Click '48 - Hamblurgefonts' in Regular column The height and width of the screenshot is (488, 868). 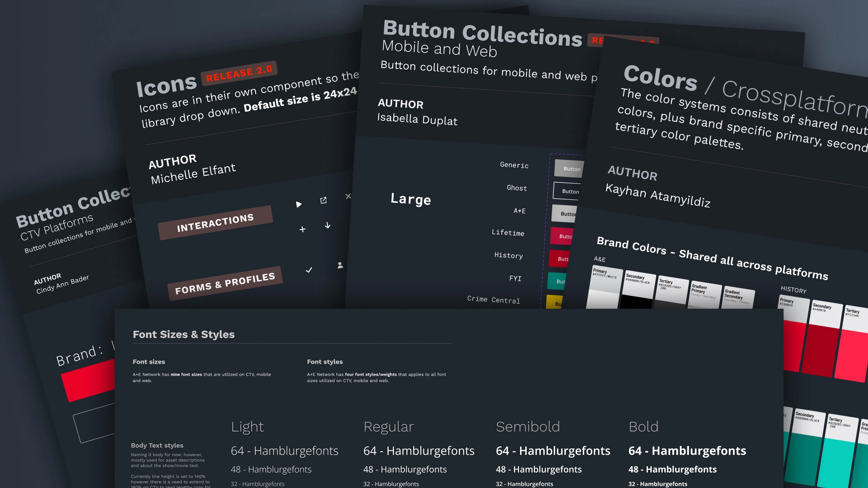(405, 469)
